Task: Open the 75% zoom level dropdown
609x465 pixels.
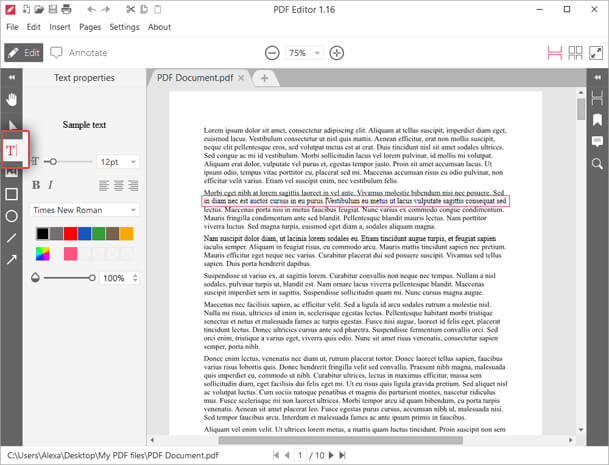Action: tap(302, 52)
